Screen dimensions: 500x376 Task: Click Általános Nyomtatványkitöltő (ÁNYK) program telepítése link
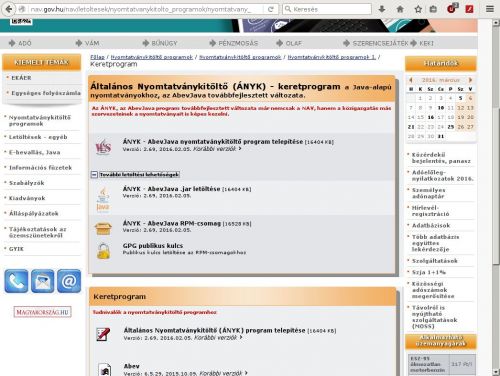214,330
